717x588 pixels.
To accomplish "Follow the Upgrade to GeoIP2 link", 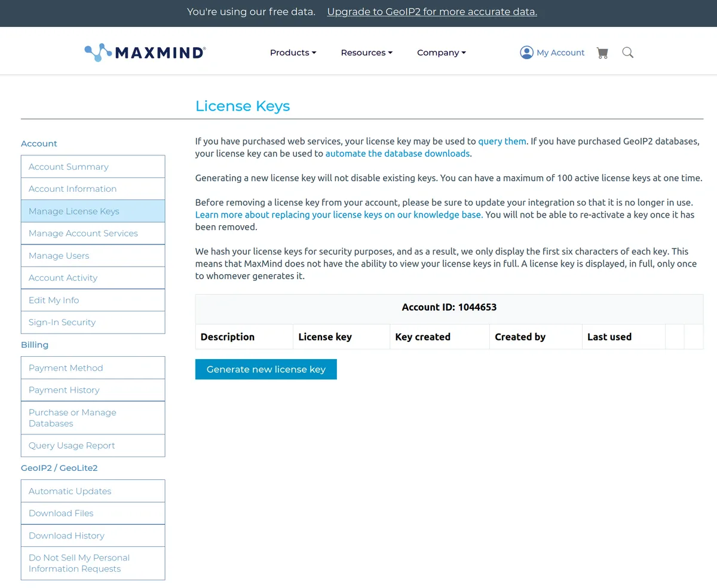I will (432, 12).
